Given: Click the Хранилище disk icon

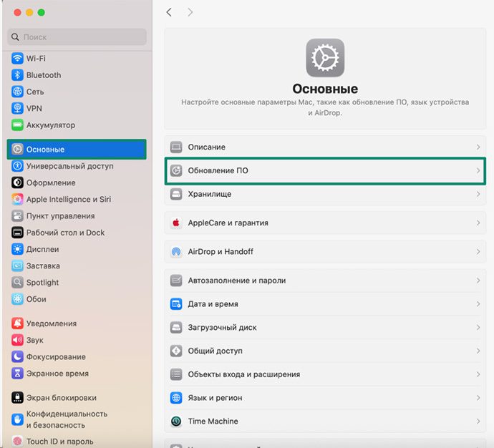Looking at the screenshot, I should coord(176,194).
